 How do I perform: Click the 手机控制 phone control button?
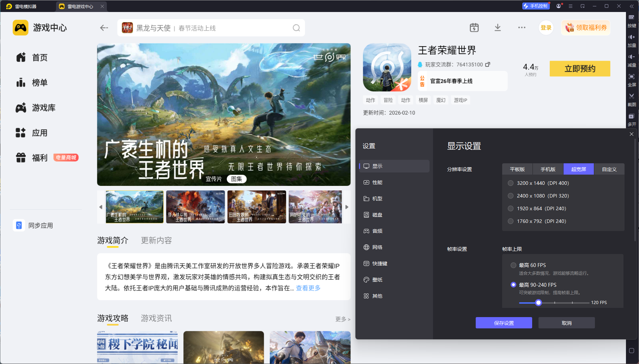tap(536, 6)
